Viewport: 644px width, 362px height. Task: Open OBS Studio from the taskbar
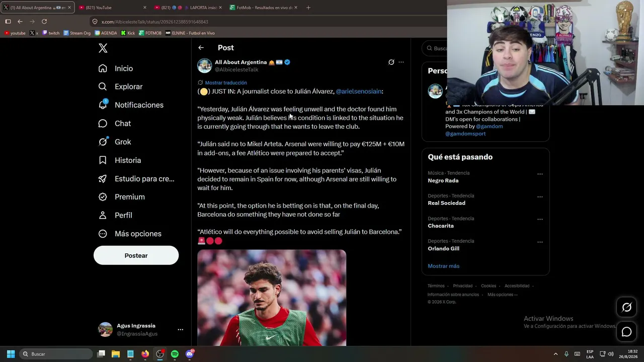pos(160,354)
